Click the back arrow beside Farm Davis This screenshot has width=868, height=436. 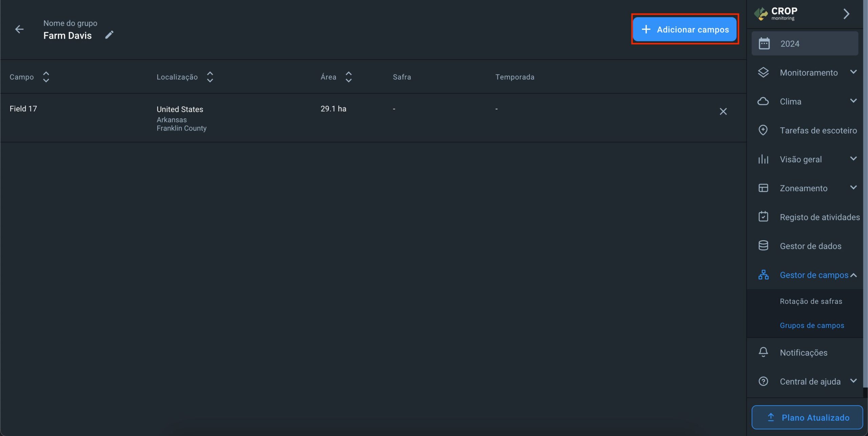[19, 29]
